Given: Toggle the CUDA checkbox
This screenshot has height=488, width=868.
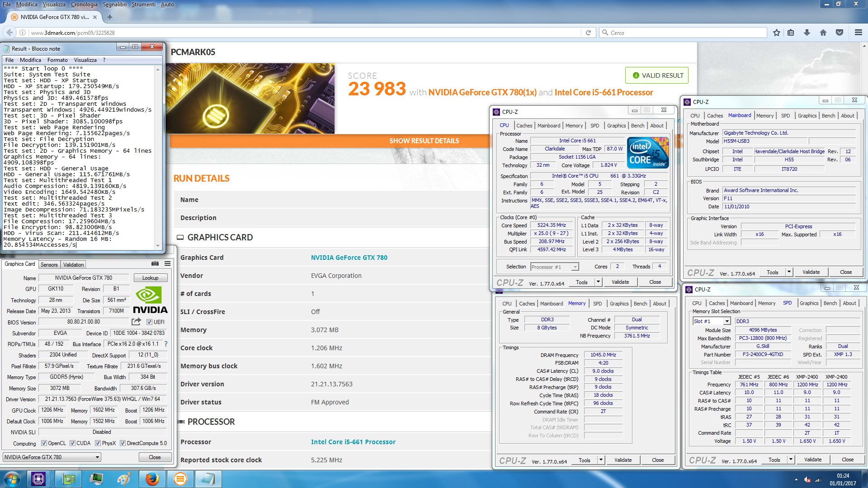Looking at the screenshot, I should pyautogui.click(x=72, y=443).
